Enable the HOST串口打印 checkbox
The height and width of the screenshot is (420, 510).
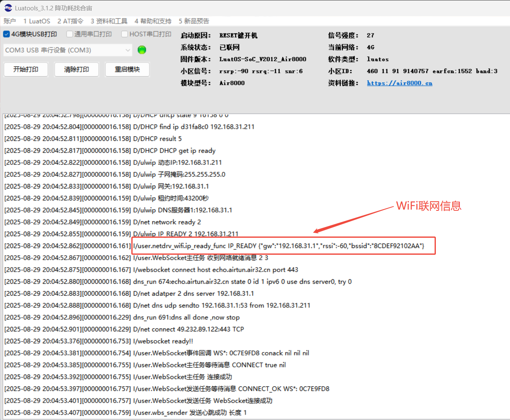[124, 34]
